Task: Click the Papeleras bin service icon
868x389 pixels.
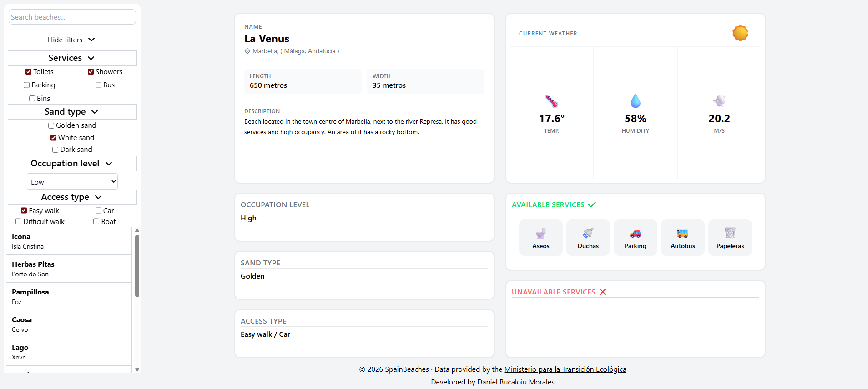Action: pyautogui.click(x=730, y=233)
